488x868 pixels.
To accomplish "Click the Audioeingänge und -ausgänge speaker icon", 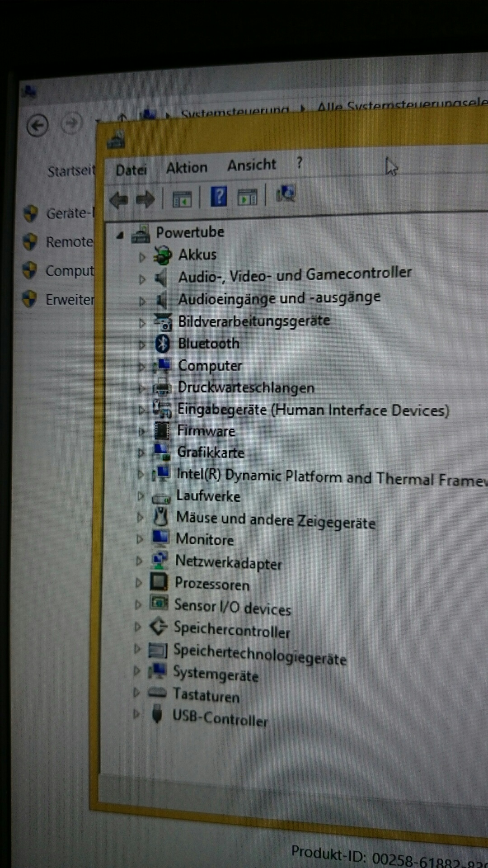I will click(161, 299).
